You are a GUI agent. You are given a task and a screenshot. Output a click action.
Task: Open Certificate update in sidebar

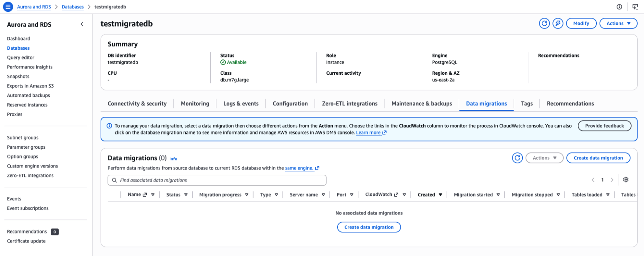(x=26, y=241)
